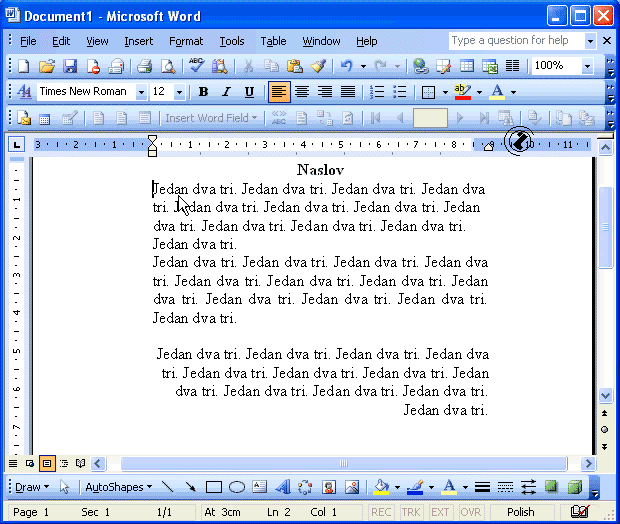Screen dimensions: 620x524
Task: Toggle Align Left paragraph alignment
Action: 279,92
